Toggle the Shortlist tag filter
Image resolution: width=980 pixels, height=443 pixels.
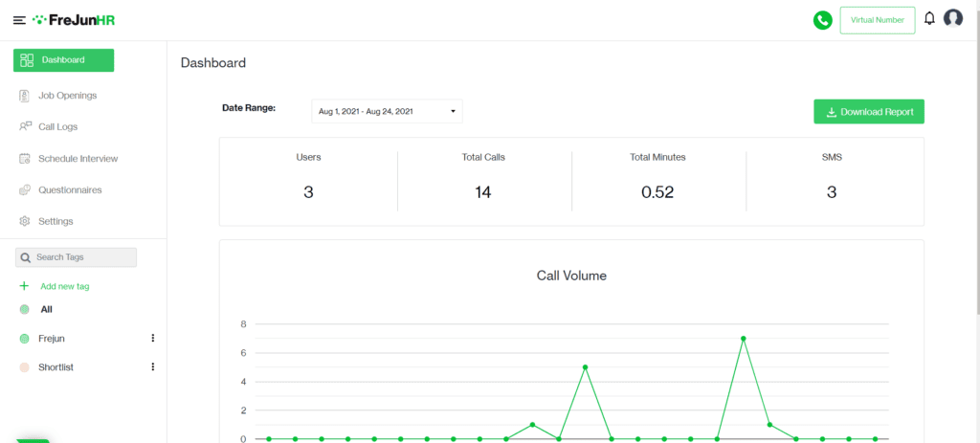click(25, 367)
